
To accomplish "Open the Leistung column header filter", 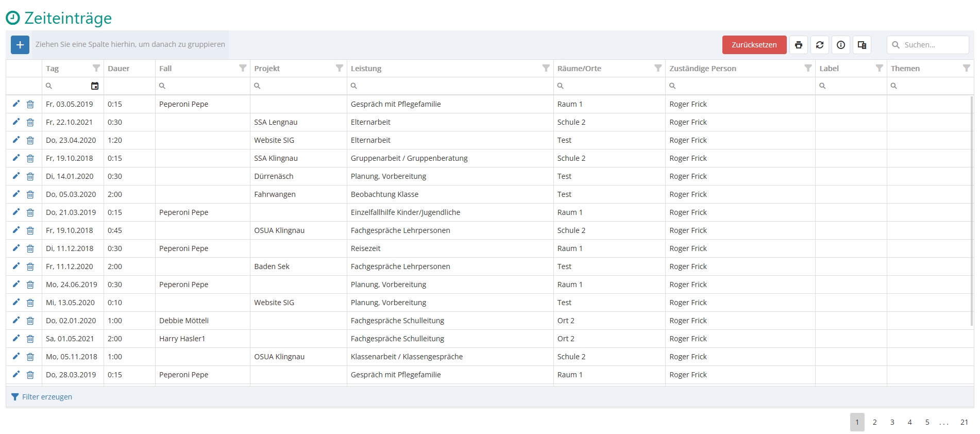I will point(546,68).
